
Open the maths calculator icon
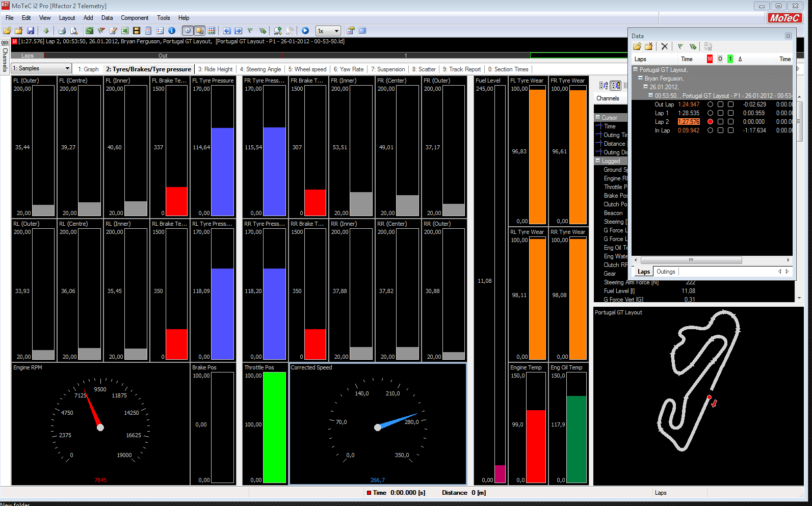tap(148, 31)
